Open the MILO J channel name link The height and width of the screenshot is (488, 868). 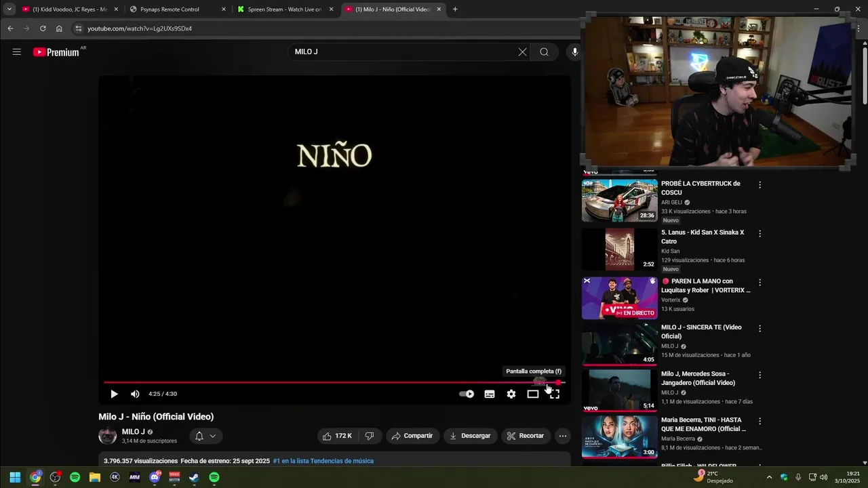pos(134,432)
